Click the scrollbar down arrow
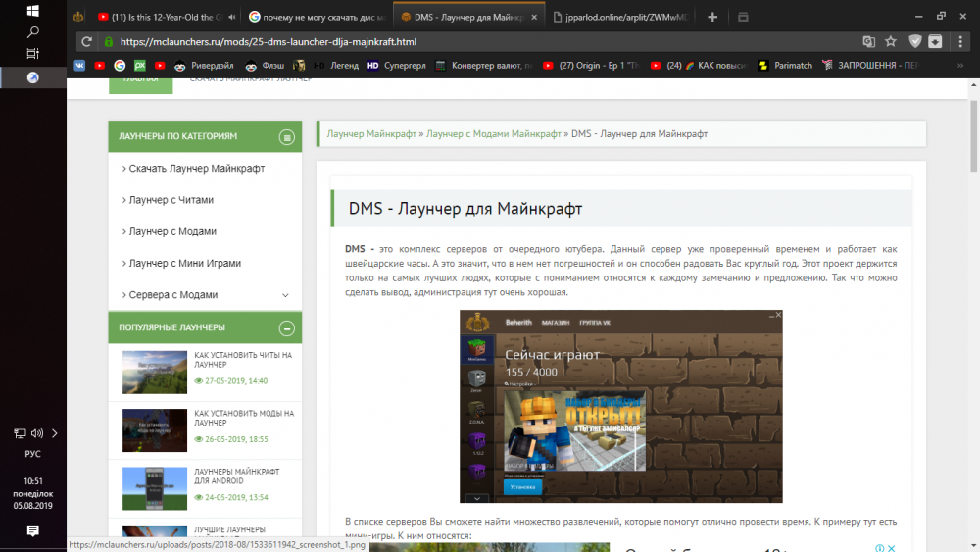 click(x=973, y=546)
